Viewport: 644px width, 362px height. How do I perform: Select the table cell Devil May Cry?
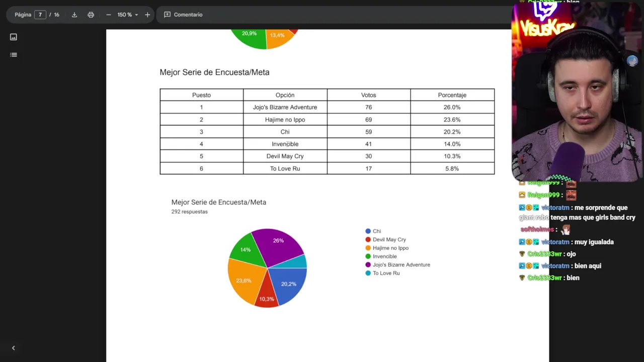[285, 156]
